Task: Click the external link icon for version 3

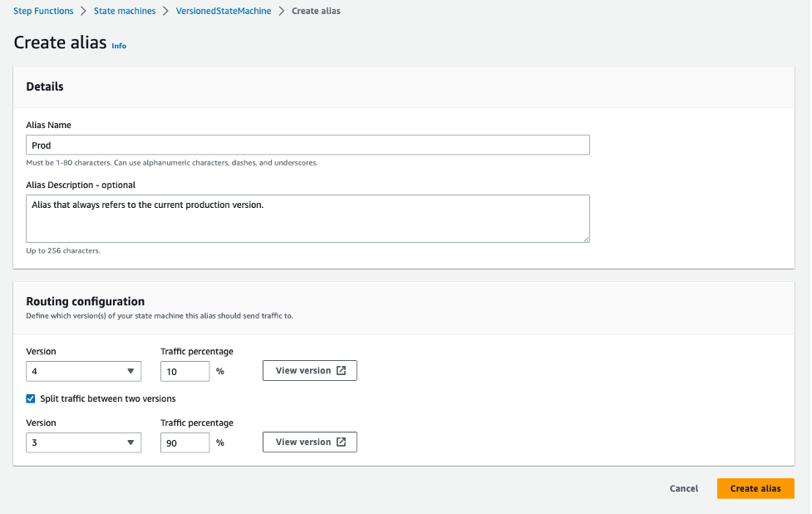Action: coord(342,442)
